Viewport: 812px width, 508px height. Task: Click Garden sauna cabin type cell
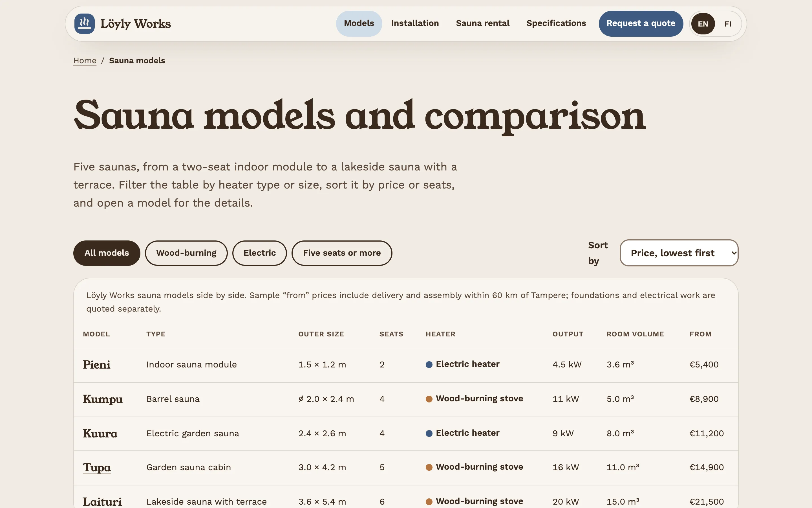(189, 467)
